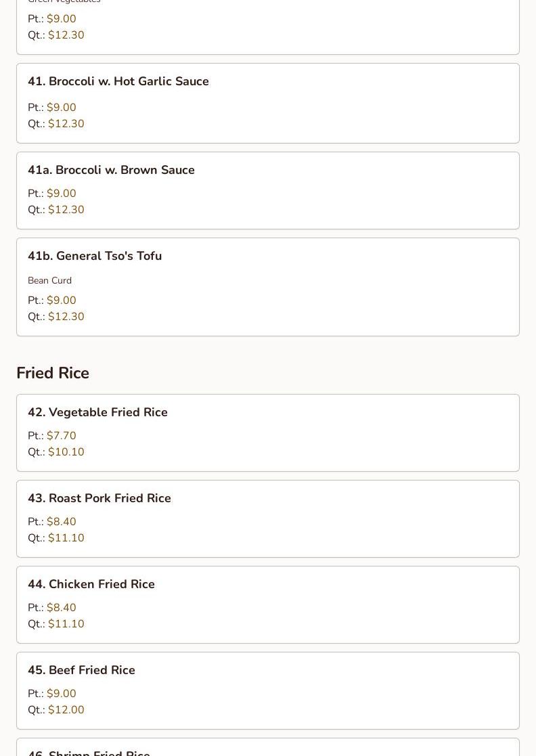Click $9.00 pint price of Beef Fried Rice
This screenshot has width=536, height=756.
(x=61, y=694)
